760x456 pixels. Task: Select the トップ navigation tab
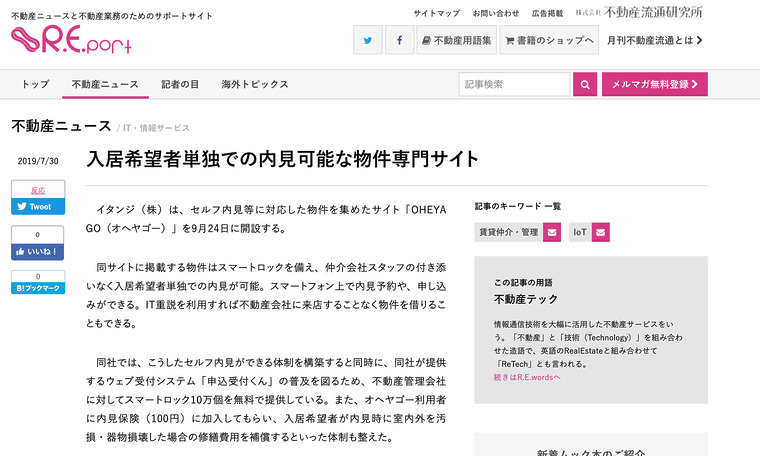[35, 85]
